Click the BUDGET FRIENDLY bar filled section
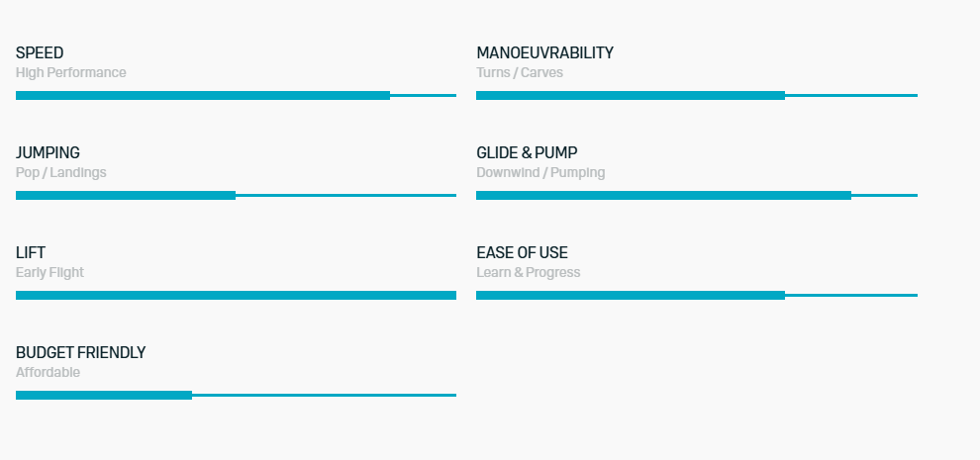This screenshot has height=460, width=980. pos(104,396)
